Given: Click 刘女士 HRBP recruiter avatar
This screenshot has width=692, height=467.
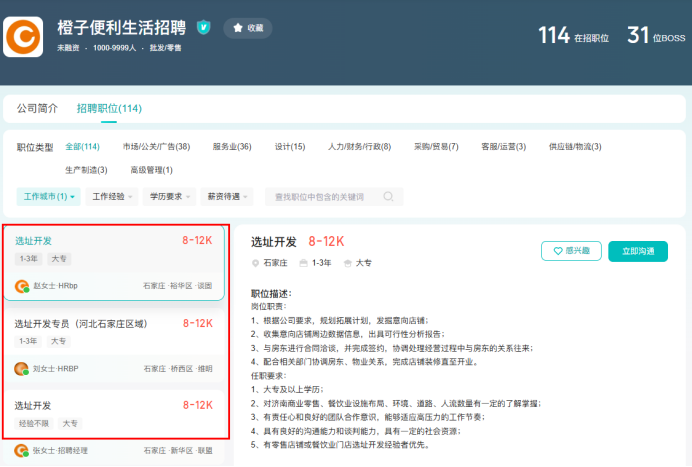Looking at the screenshot, I should point(21,368).
